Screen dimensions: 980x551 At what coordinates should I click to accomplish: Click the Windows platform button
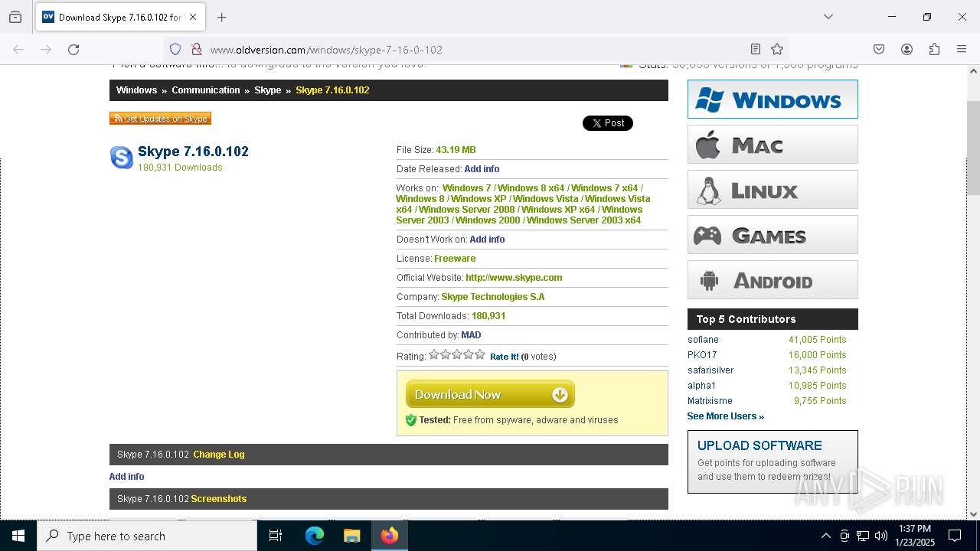click(x=773, y=99)
